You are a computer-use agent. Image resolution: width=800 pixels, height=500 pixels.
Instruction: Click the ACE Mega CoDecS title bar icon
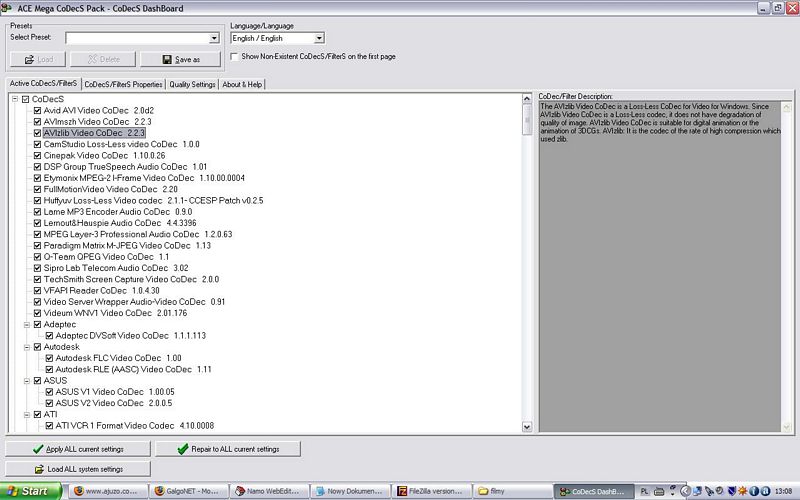pyautogui.click(x=7, y=8)
